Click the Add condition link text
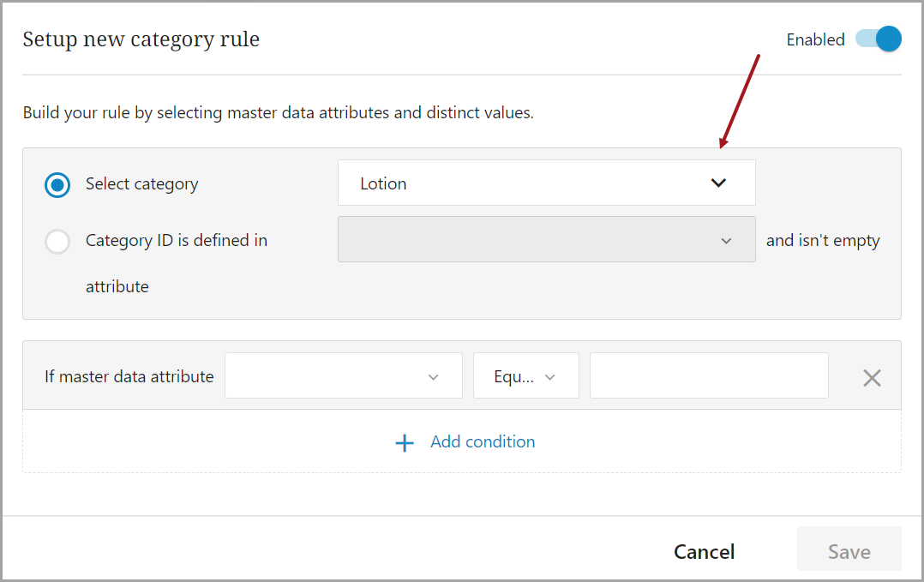This screenshot has width=924, height=582. [483, 442]
